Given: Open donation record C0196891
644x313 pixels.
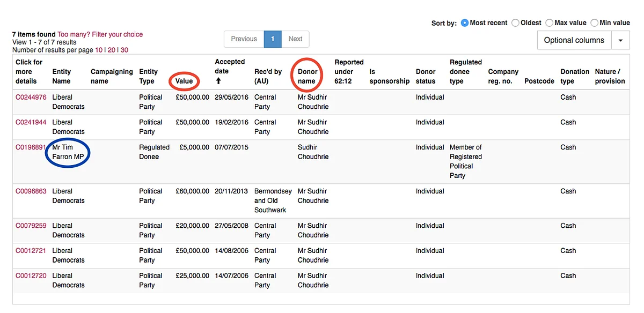Looking at the screenshot, I should [x=31, y=147].
